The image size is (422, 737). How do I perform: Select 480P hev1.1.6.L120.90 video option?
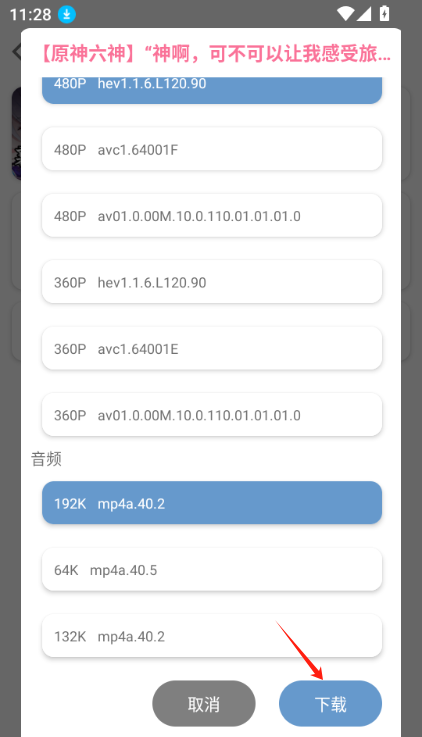[212, 89]
